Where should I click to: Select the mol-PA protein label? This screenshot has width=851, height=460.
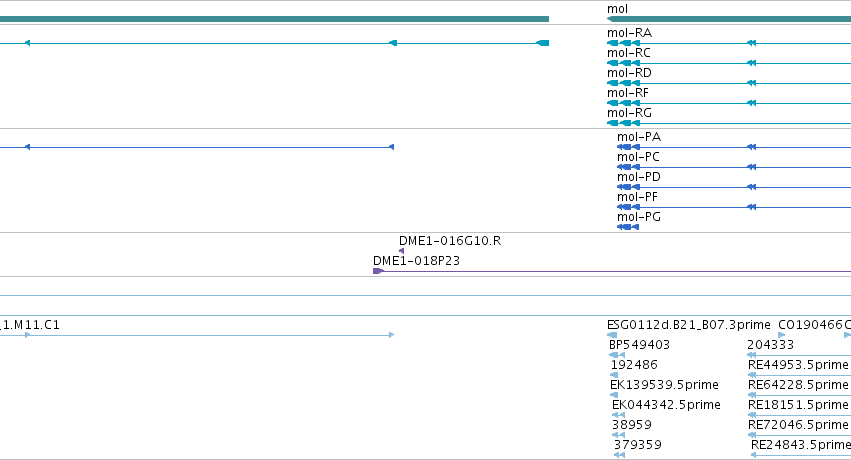(x=639, y=137)
